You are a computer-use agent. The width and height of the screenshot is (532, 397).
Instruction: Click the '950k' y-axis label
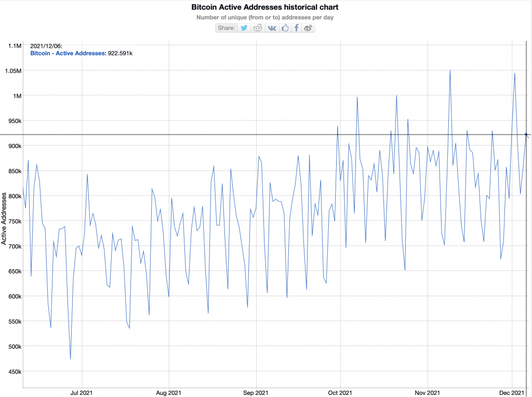coord(14,121)
